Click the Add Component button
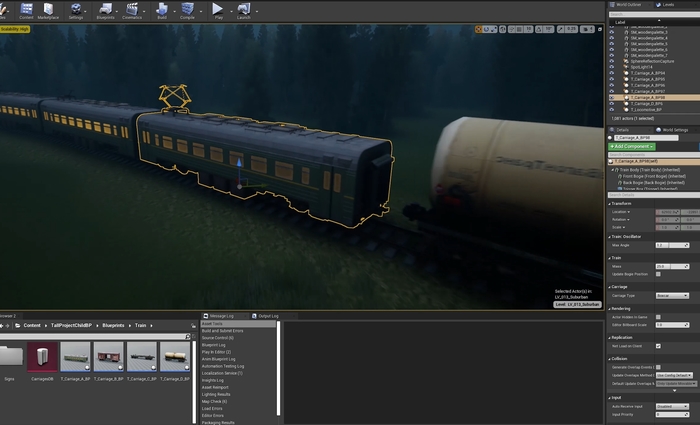Screen dimensions: 700x425 tap(630, 146)
